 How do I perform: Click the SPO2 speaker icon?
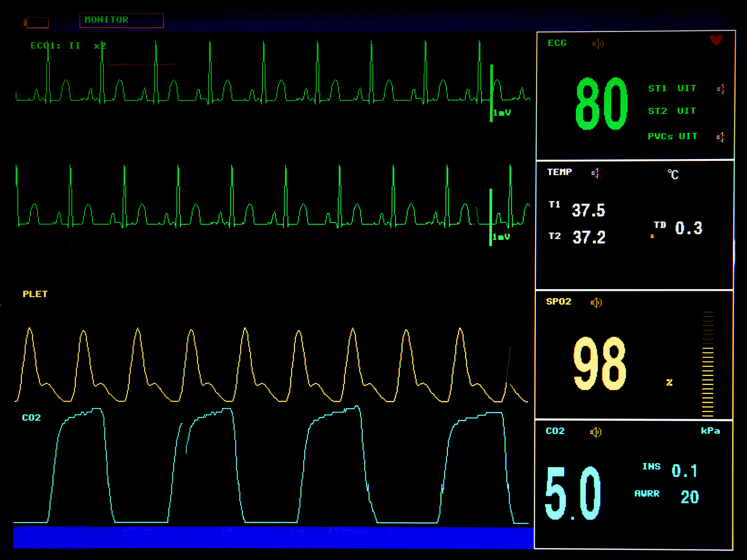click(x=596, y=302)
